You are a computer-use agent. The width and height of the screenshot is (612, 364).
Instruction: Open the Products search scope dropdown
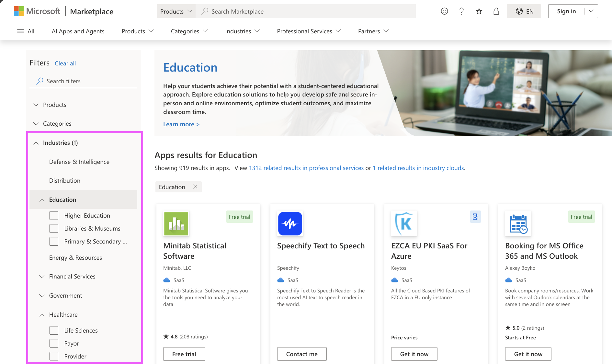click(176, 11)
